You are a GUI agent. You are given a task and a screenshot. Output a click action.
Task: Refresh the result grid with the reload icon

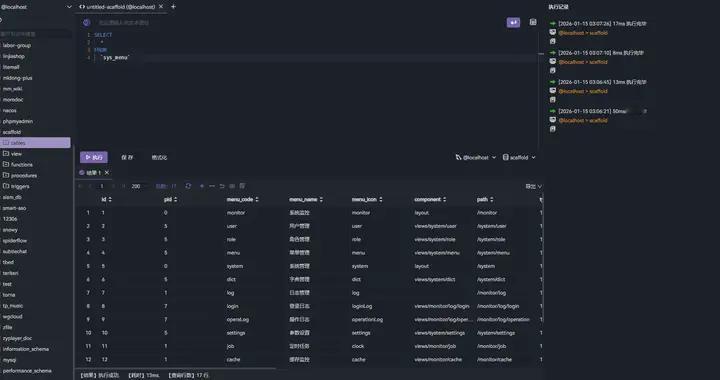(x=188, y=186)
